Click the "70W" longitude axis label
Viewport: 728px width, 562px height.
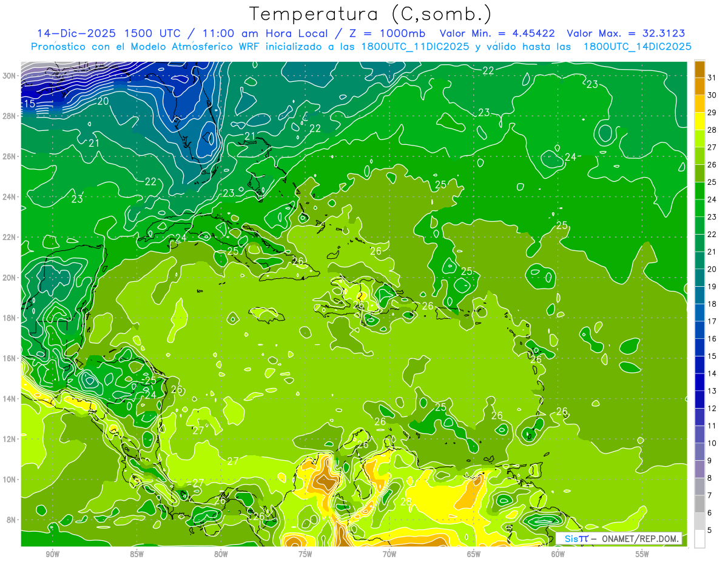point(389,554)
